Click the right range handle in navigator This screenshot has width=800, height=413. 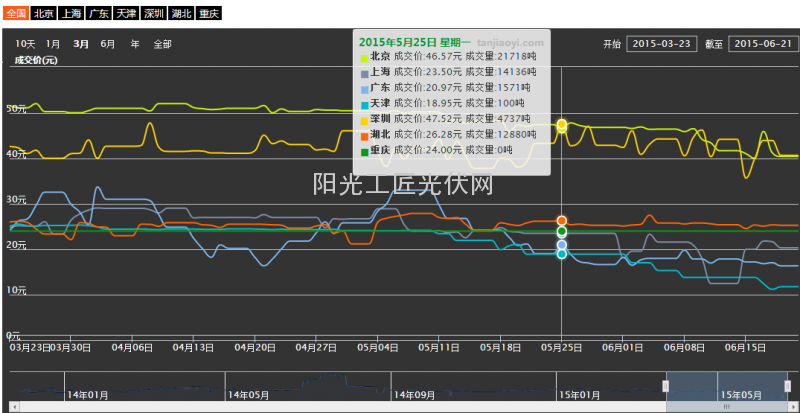click(x=788, y=386)
